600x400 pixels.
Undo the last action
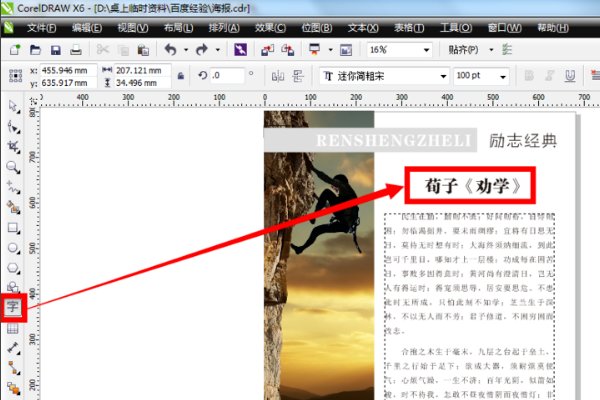click(171, 49)
